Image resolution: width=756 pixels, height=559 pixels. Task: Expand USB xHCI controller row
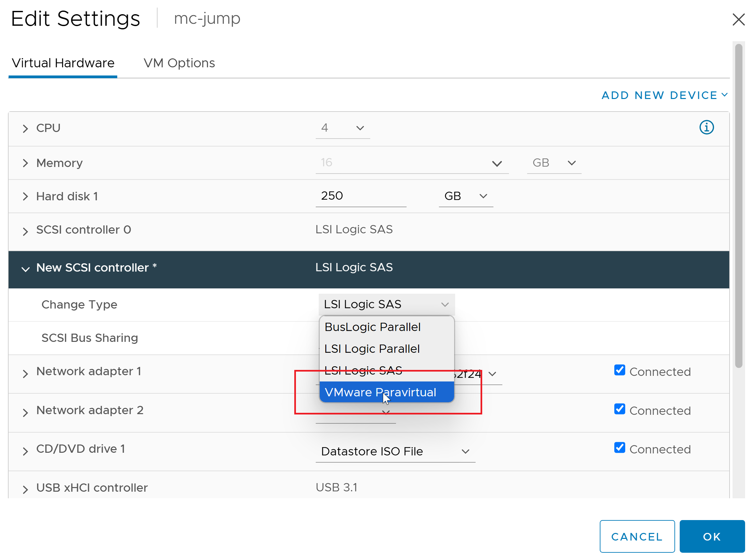pos(25,489)
